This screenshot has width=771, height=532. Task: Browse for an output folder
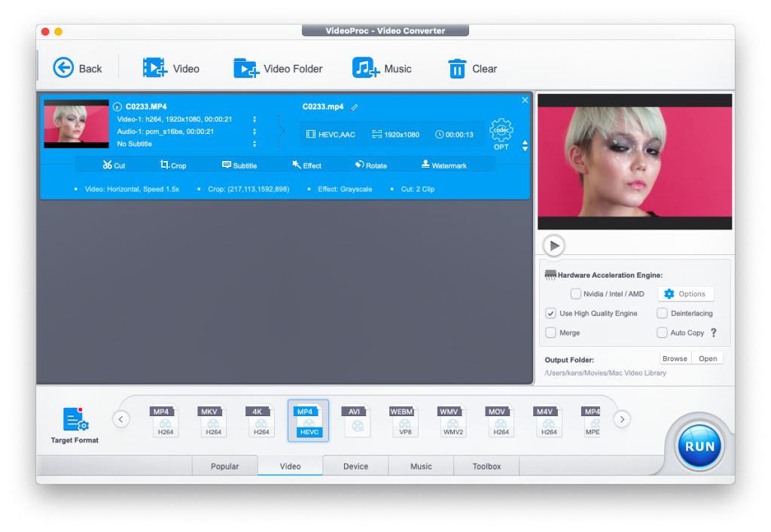tap(675, 359)
